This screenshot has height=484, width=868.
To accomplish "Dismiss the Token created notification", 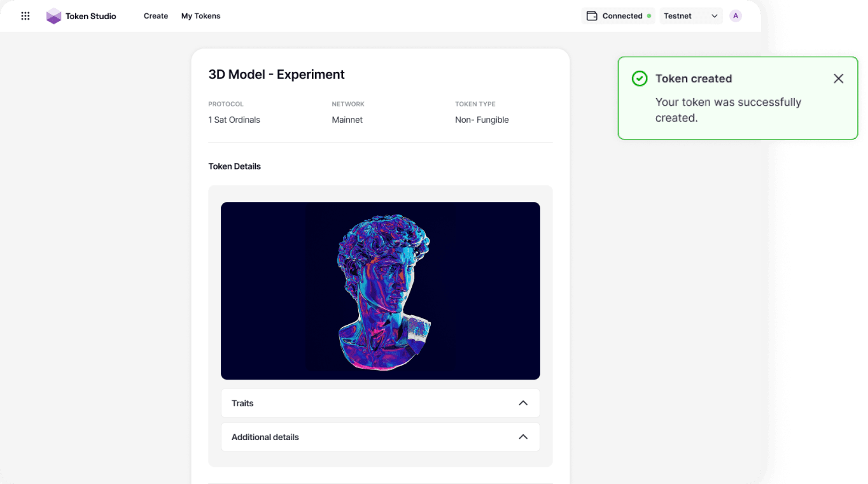I will [838, 78].
